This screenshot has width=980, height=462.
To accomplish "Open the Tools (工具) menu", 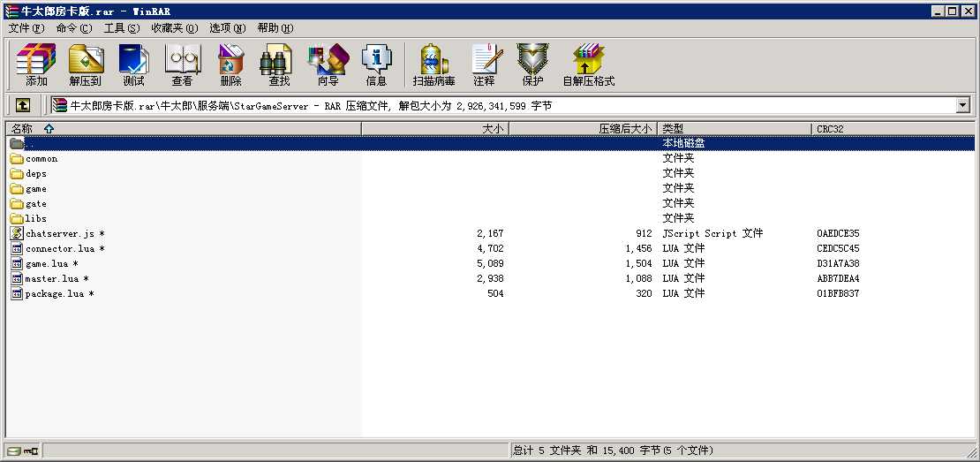I will (x=121, y=28).
